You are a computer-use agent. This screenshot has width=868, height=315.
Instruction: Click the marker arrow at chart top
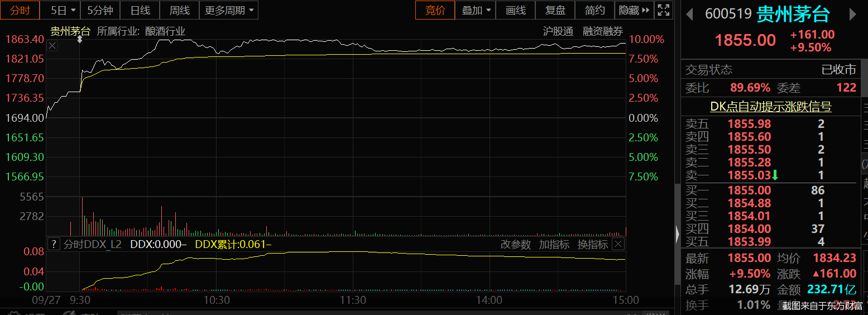point(80,40)
